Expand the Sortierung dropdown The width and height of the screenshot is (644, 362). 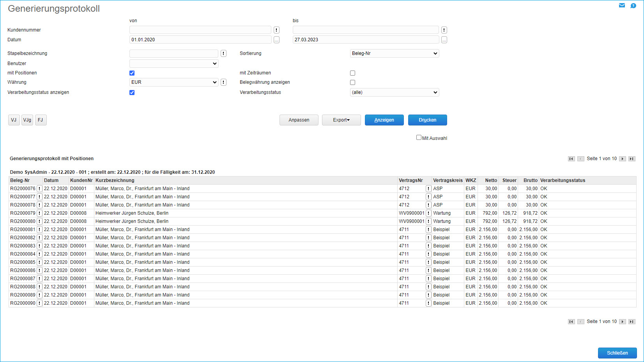click(395, 53)
